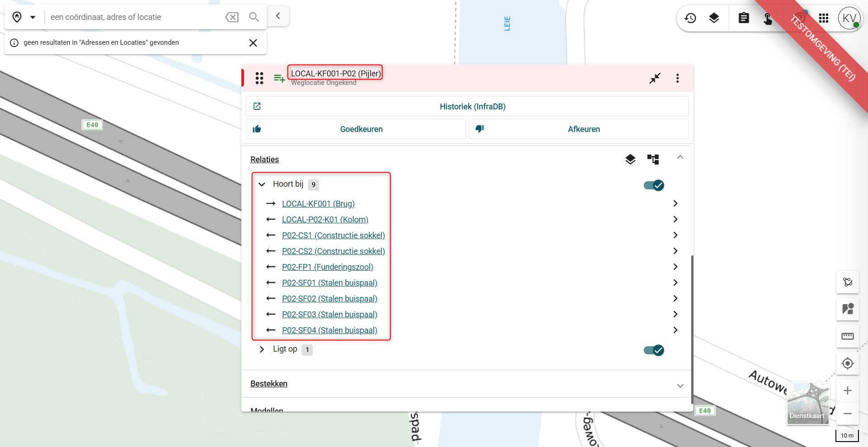Viewport: 868px width, 447px height.
Task: Center the map on my location
Action: tap(847, 363)
